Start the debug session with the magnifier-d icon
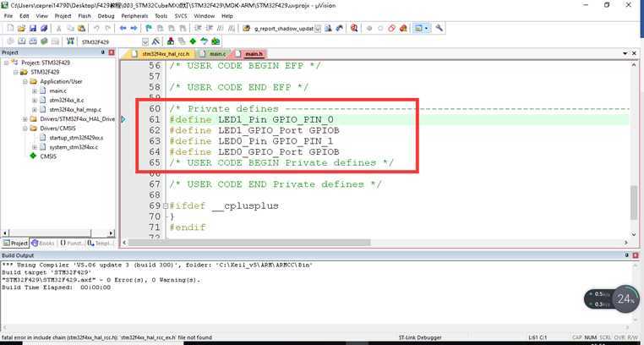644x345 pixels. coord(354,29)
